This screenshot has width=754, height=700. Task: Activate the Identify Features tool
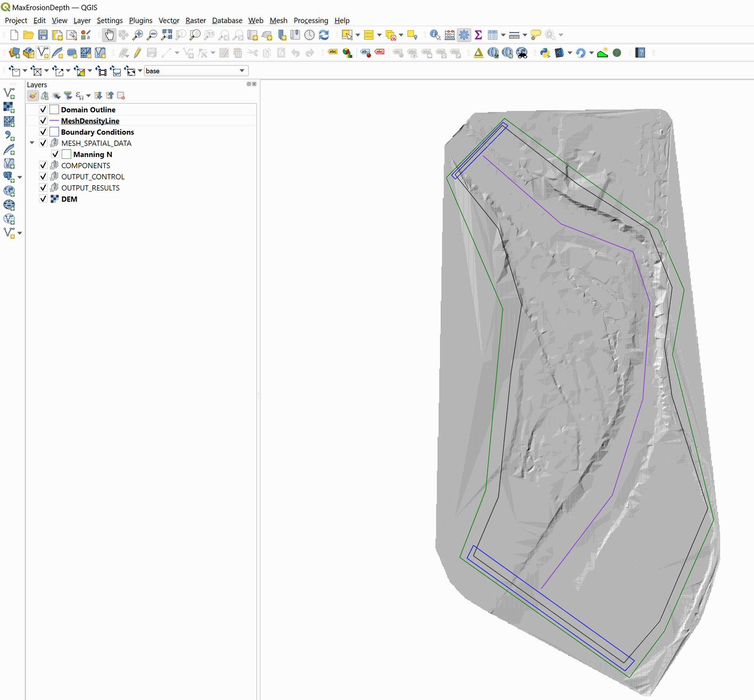click(435, 35)
